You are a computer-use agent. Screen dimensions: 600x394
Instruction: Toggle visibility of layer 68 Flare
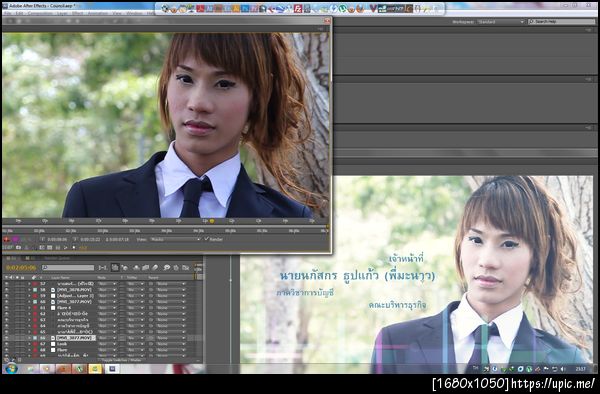[x=6, y=350]
